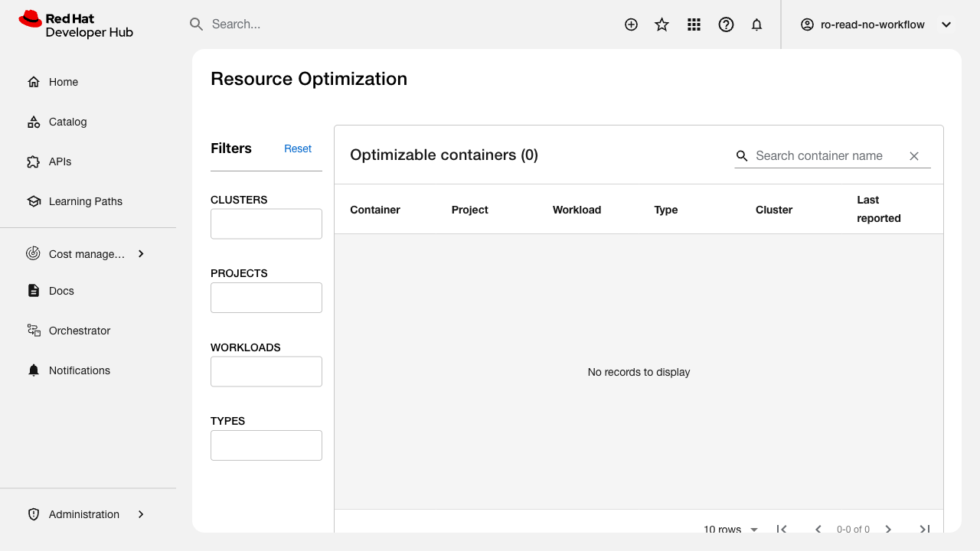980x551 pixels.
Task: Click the create plus icon in header
Action: 631,24
